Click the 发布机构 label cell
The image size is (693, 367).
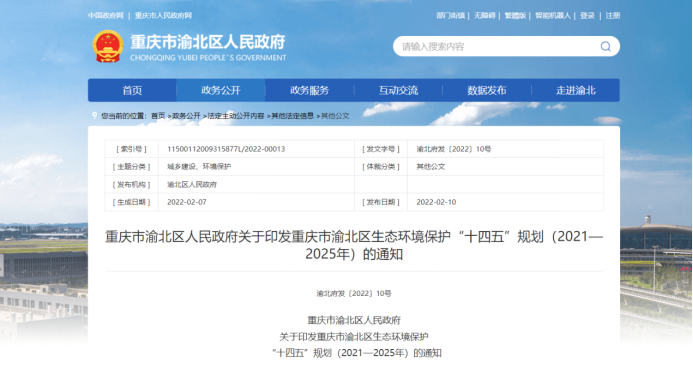click(x=131, y=184)
